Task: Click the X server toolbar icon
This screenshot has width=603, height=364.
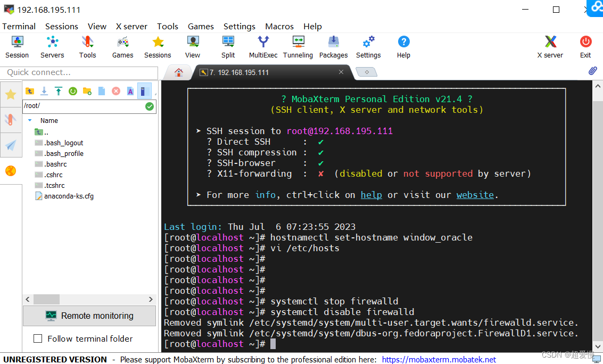Action: click(x=550, y=47)
